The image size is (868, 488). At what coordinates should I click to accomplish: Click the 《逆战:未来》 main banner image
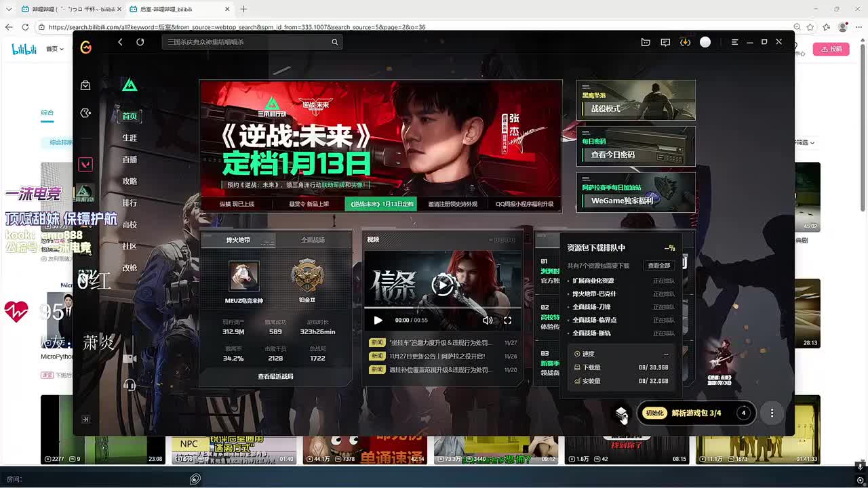click(380, 138)
